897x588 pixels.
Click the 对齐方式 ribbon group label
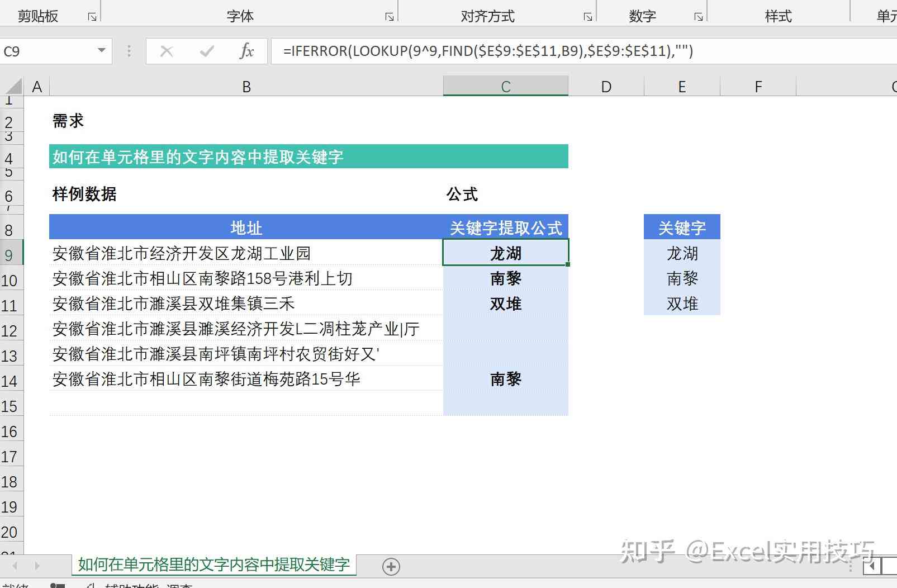tap(487, 16)
